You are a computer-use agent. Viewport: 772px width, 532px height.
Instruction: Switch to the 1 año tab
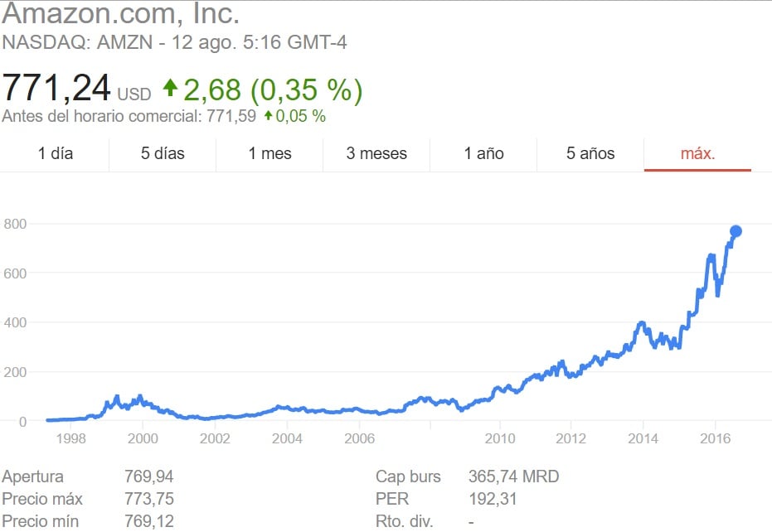pyautogui.click(x=483, y=153)
